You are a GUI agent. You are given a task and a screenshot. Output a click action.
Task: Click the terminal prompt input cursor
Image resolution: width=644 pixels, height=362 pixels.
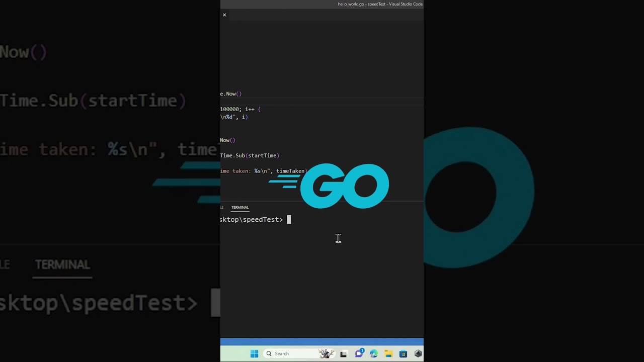point(289,219)
